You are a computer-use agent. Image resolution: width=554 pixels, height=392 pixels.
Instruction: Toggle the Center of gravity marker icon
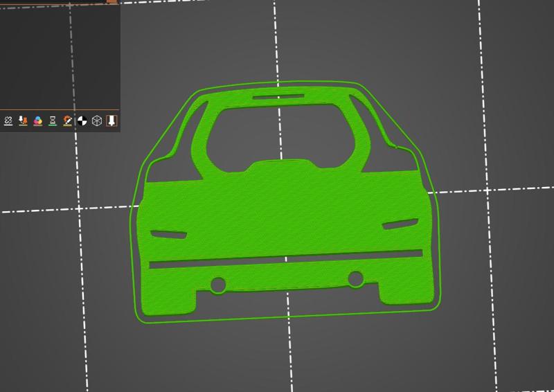82,121
